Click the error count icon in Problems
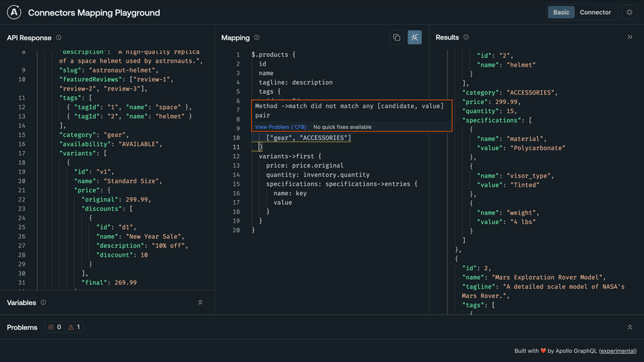 [51, 327]
